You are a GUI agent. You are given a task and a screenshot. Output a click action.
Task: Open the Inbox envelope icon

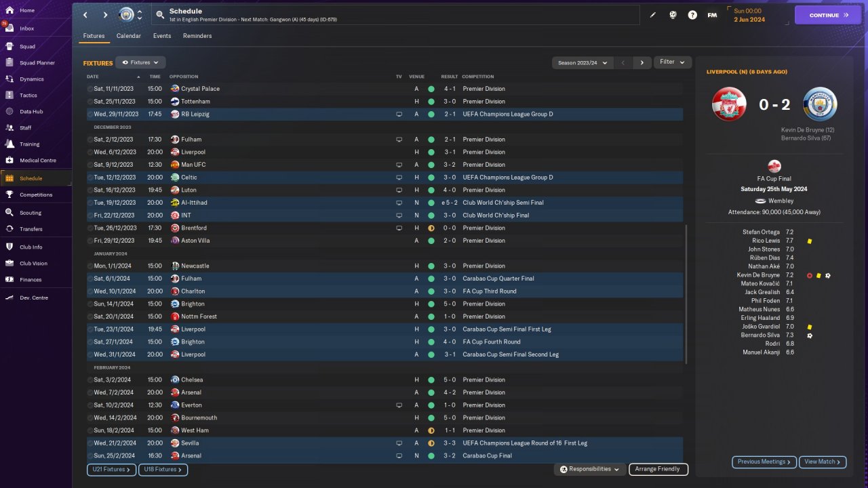click(x=9, y=28)
